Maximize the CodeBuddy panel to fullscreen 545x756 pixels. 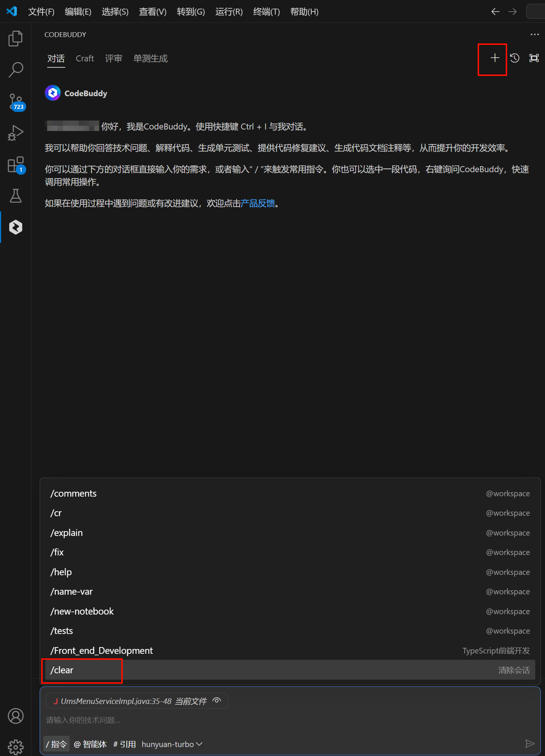coord(534,58)
